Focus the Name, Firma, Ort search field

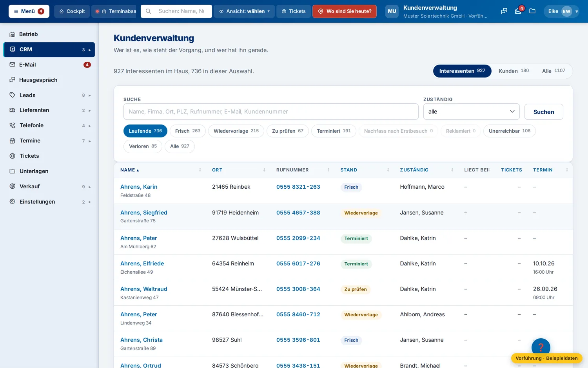click(271, 112)
